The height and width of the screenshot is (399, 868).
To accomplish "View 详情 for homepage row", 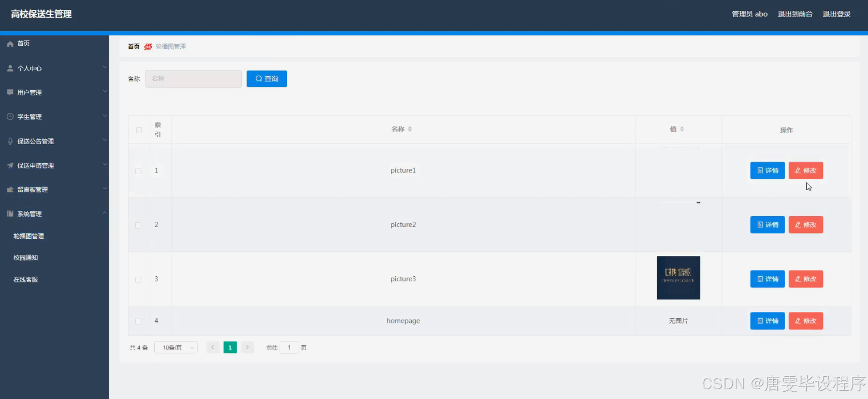I will [768, 321].
